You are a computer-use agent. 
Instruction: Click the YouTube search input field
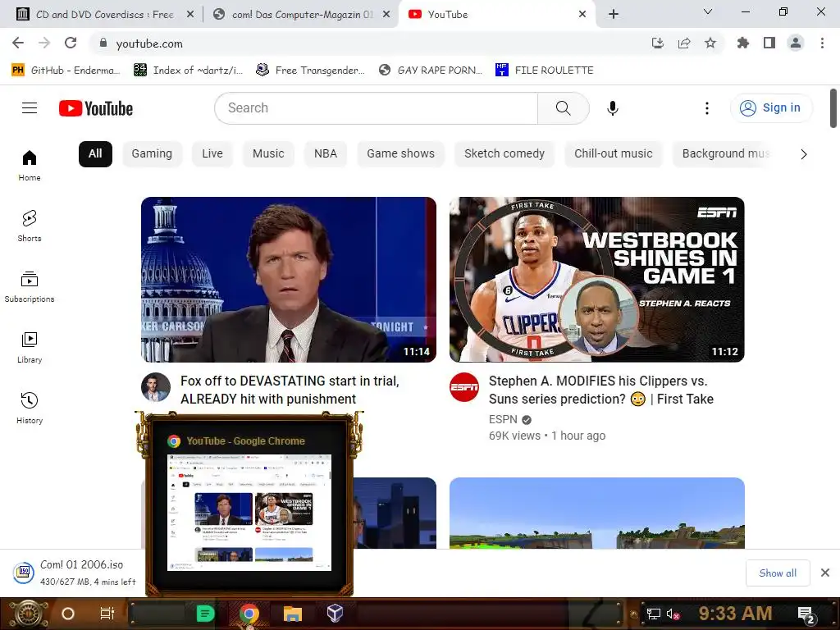coord(376,108)
